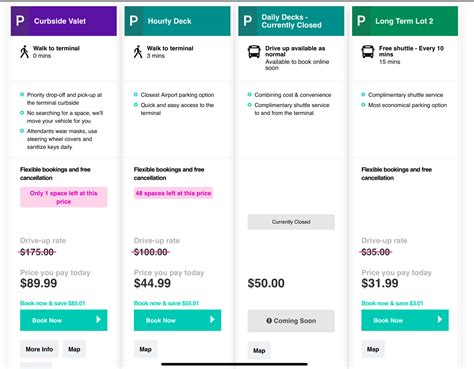This screenshot has height=369, width=474.
Task: Click the Hourly Deck parking P icon
Action: [134, 21]
